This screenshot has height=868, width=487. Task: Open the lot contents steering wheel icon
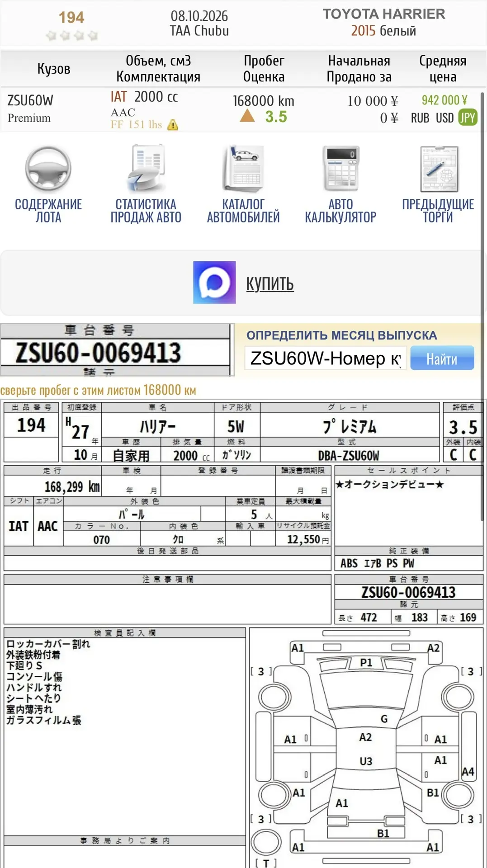pyautogui.click(x=48, y=169)
